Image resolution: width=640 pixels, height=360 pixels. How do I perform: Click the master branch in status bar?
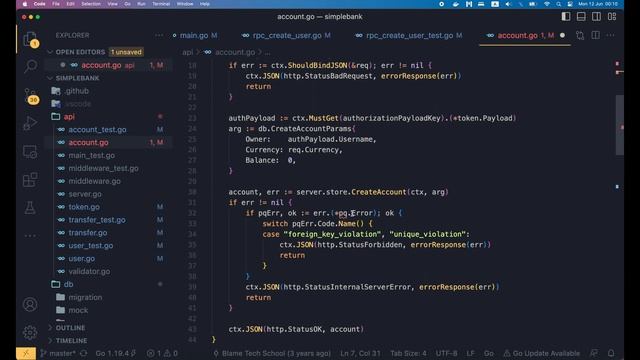58,353
